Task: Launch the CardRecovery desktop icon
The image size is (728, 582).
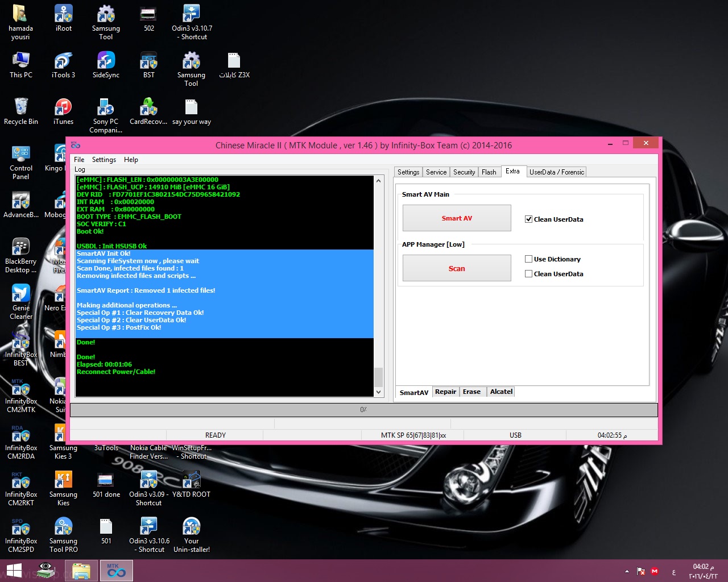Action: point(148,111)
